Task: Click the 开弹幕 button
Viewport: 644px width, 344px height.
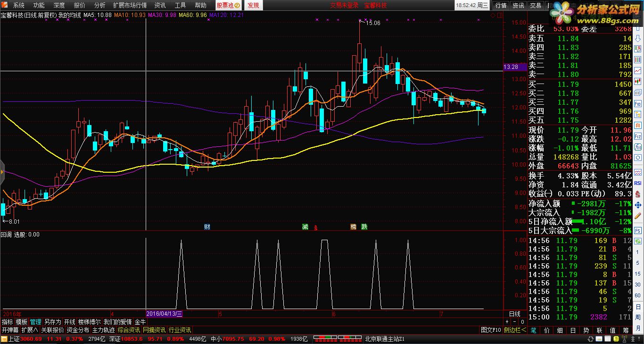Action: [x=10, y=330]
